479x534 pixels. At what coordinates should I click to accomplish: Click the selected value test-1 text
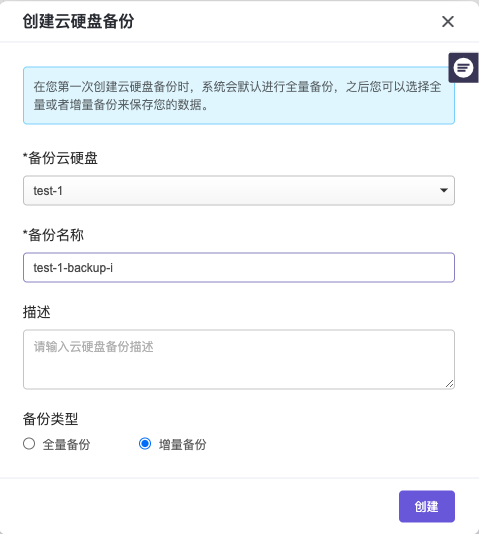48,191
